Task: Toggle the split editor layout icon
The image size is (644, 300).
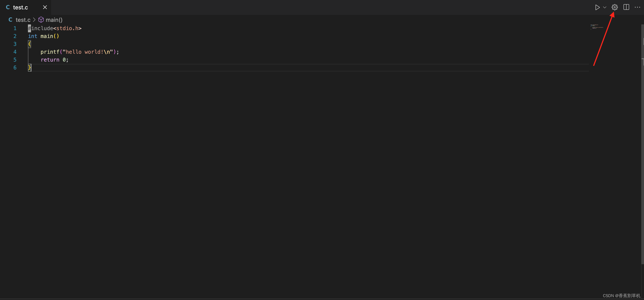Action: (626, 7)
